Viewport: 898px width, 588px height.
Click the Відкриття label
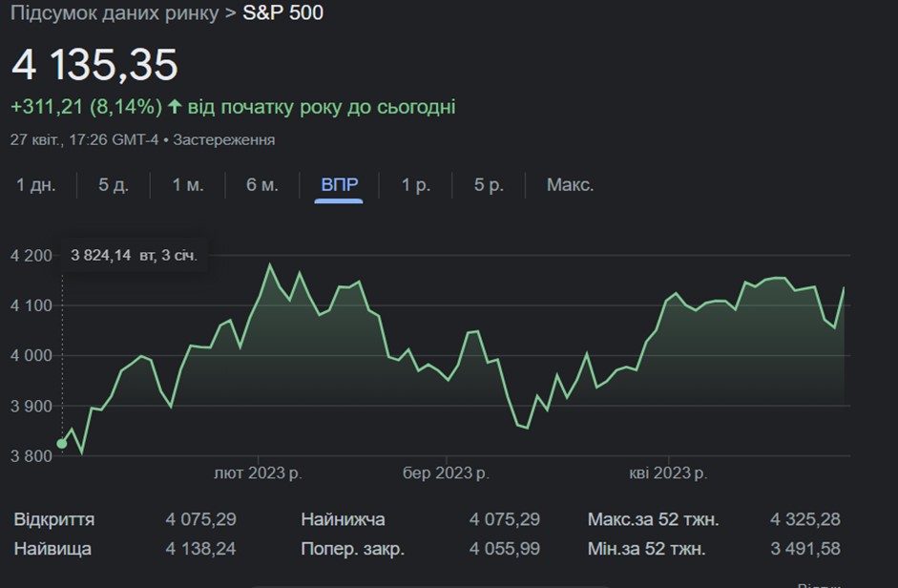53,520
